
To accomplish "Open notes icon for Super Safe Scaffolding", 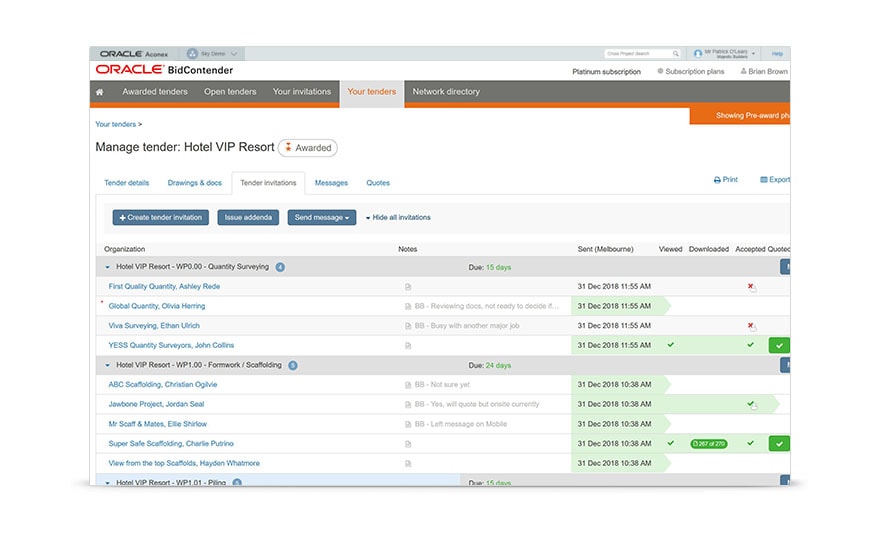I will tap(408, 444).
